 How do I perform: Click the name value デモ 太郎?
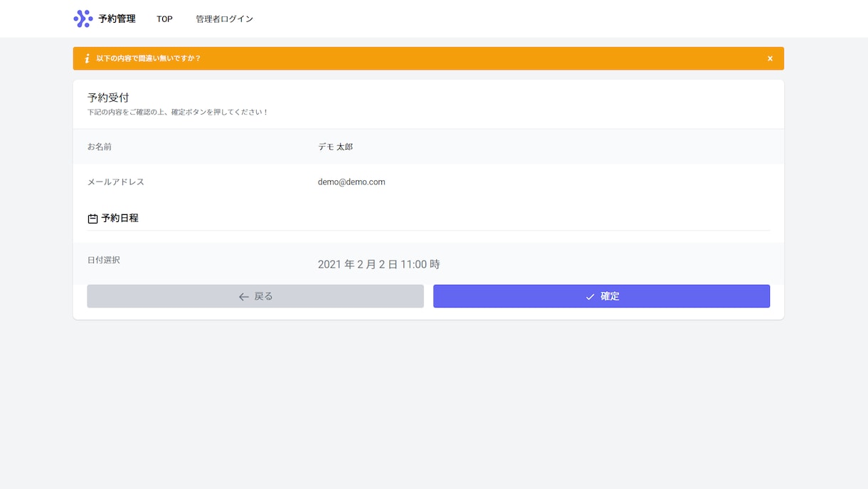[x=335, y=147]
